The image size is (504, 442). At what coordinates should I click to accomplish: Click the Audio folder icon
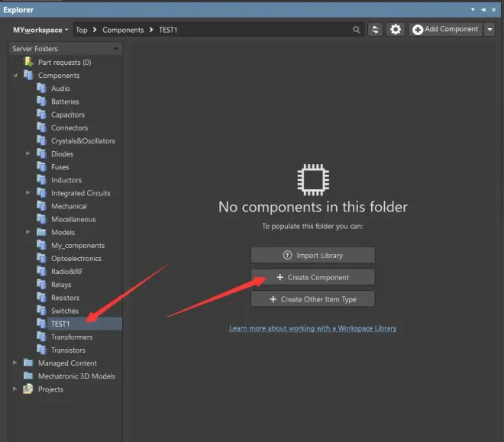41,88
